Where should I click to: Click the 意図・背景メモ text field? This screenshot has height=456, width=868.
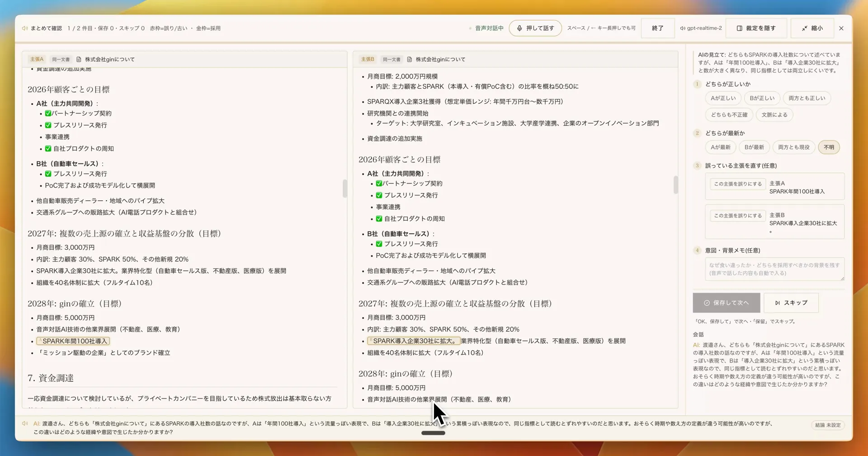coord(774,269)
